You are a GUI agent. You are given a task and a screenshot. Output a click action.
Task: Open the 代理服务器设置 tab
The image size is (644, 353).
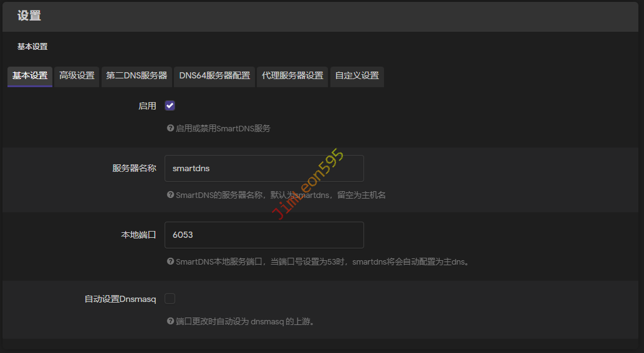click(x=292, y=76)
